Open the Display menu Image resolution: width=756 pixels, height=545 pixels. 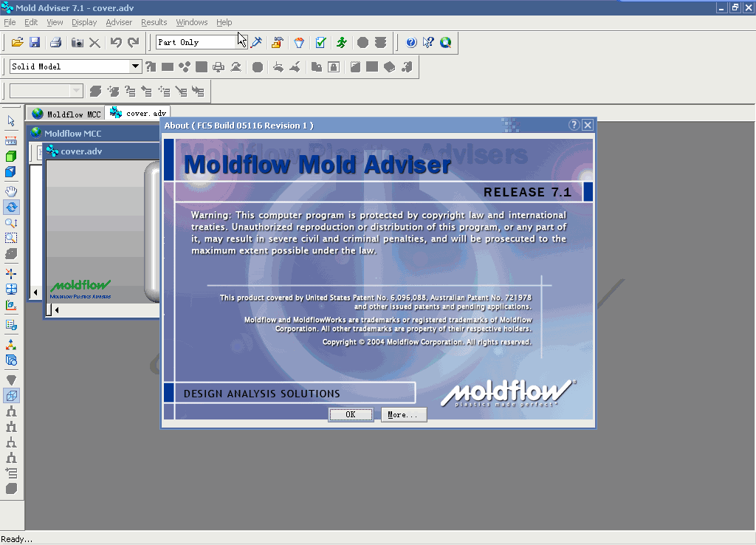click(84, 22)
